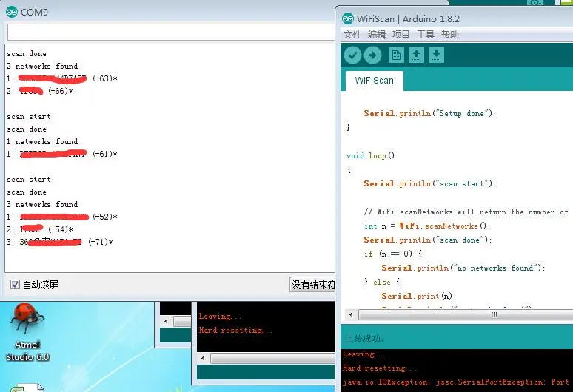The image size is (573, 392).
Task: Click 'Hard resetting...' in the Arduino console
Action: [x=379, y=368]
